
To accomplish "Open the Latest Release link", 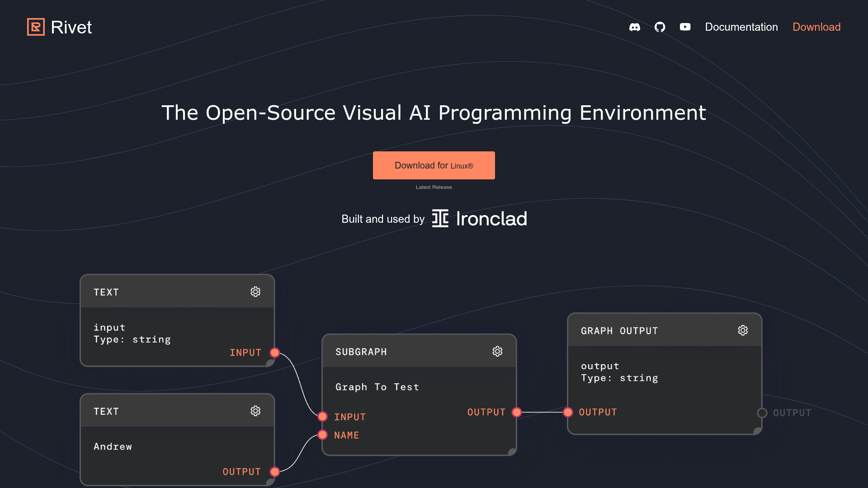I will coord(434,187).
